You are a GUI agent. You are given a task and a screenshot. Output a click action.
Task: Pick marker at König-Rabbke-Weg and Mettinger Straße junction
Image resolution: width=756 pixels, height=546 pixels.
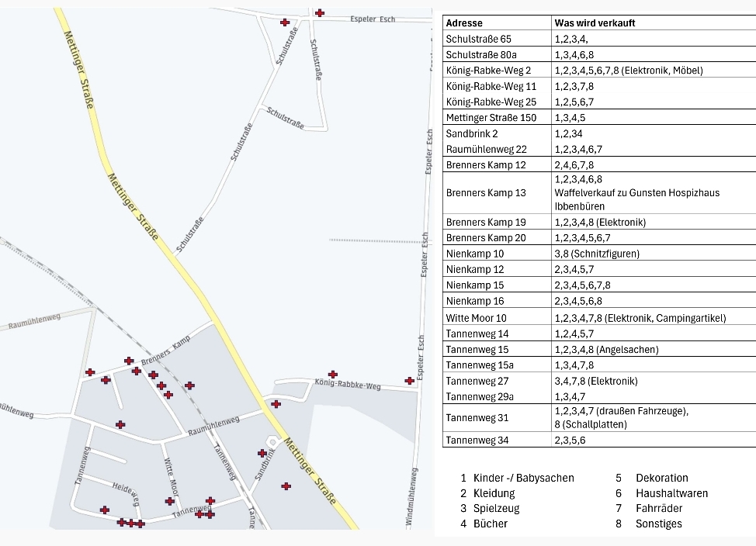pyautogui.click(x=276, y=404)
